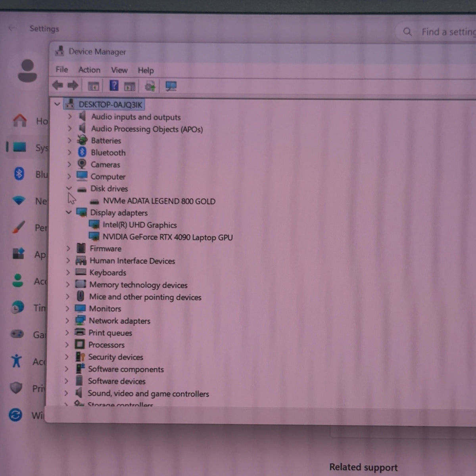Click the Find a setting search box

tap(436, 32)
